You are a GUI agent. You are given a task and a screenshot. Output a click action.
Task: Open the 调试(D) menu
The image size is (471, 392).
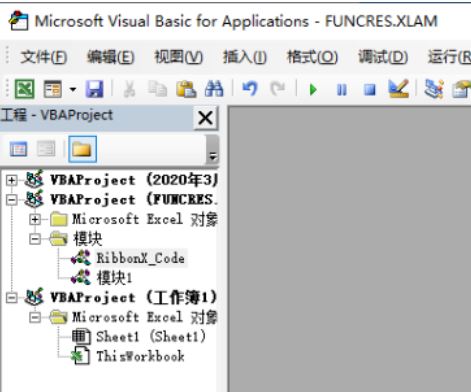click(383, 57)
